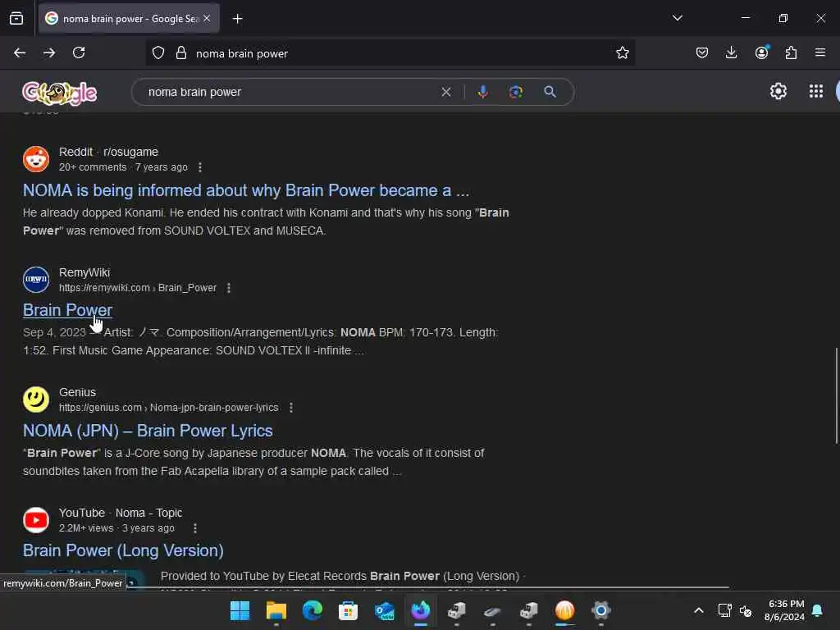Open more options for RemyWiki result
840x630 pixels.
coord(229,288)
